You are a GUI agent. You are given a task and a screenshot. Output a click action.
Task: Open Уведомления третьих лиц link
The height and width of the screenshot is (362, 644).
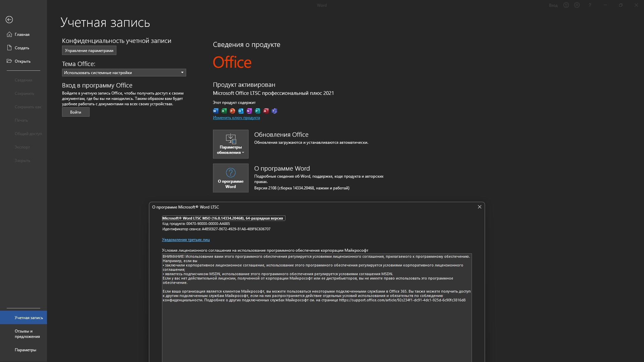pyautogui.click(x=185, y=240)
